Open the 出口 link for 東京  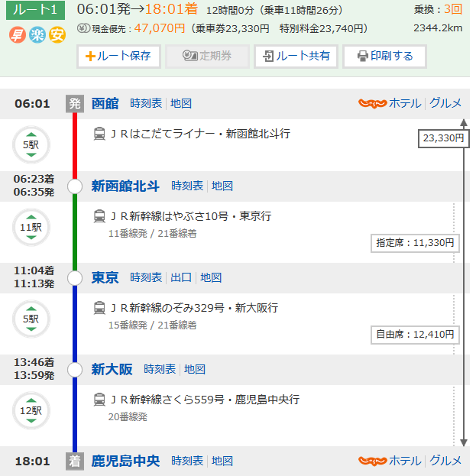[181, 277]
